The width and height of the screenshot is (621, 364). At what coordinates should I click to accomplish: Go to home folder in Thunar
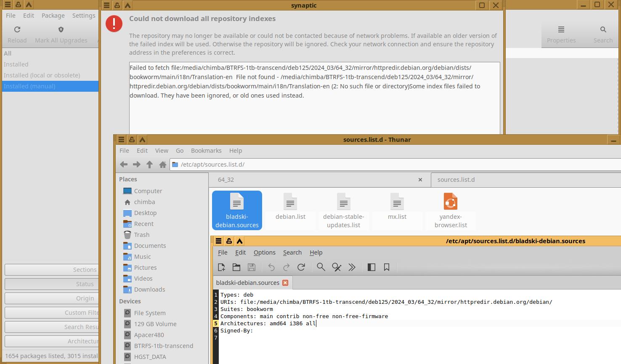click(163, 165)
